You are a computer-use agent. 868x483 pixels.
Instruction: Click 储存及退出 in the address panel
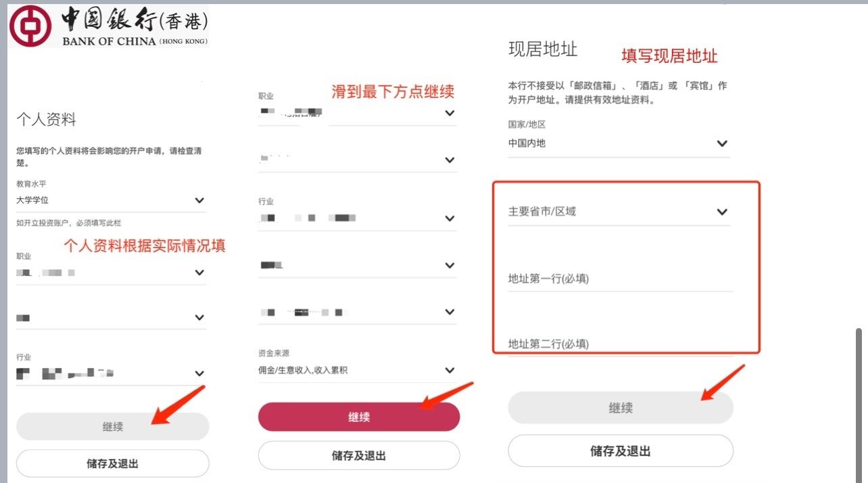[x=620, y=451]
